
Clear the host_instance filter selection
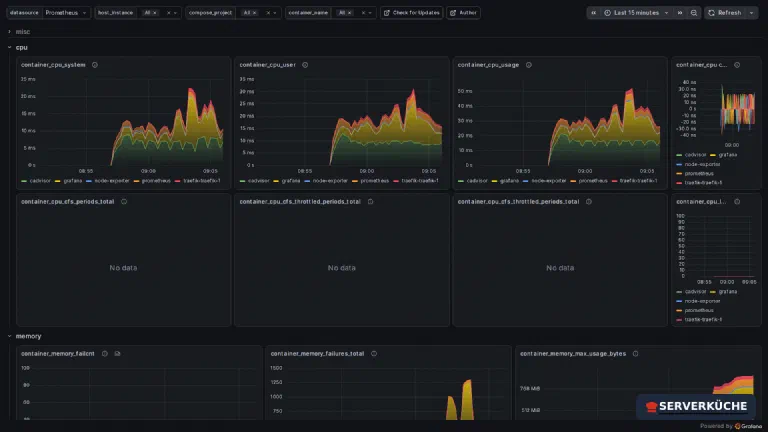168,13
